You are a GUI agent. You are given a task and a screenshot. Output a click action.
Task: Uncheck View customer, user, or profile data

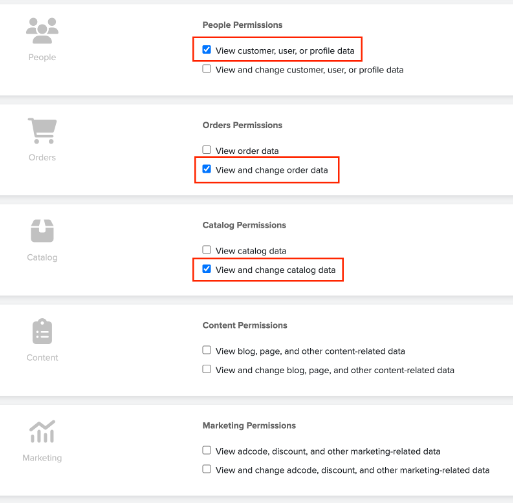click(207, 50)
